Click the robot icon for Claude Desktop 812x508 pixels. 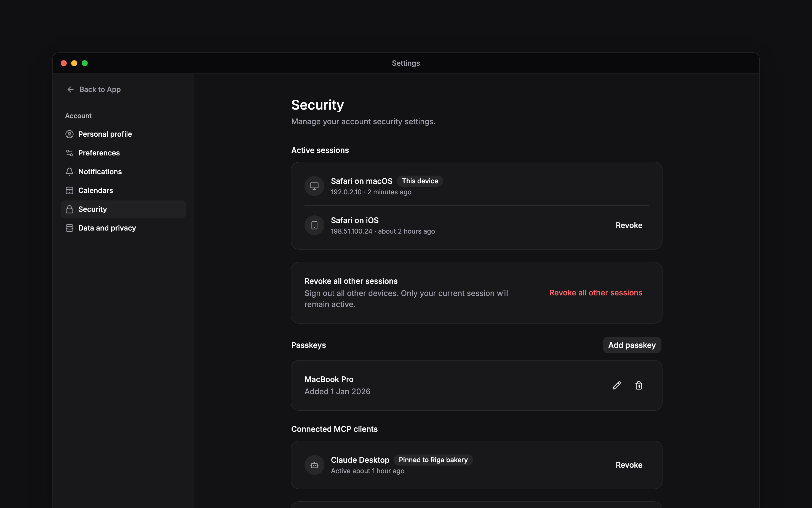coord(314,465)
